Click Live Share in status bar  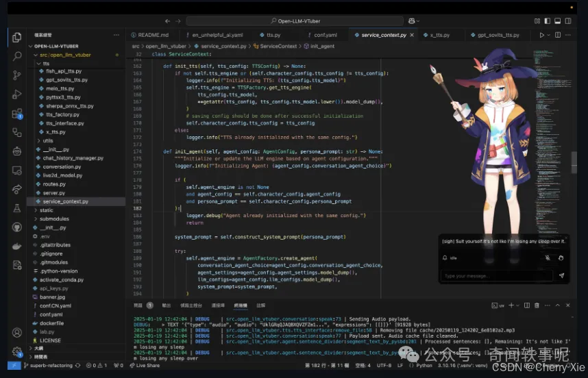click(x=145, y=365)
